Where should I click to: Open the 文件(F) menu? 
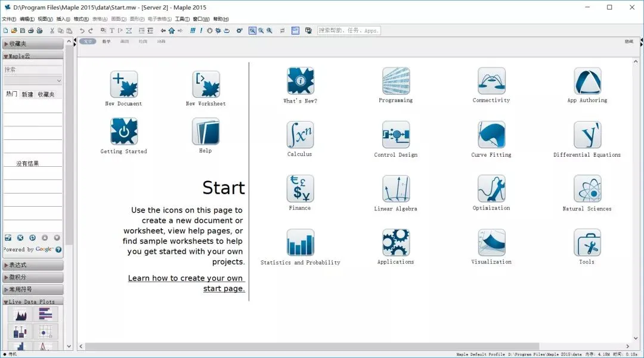[x=9, y=19]
